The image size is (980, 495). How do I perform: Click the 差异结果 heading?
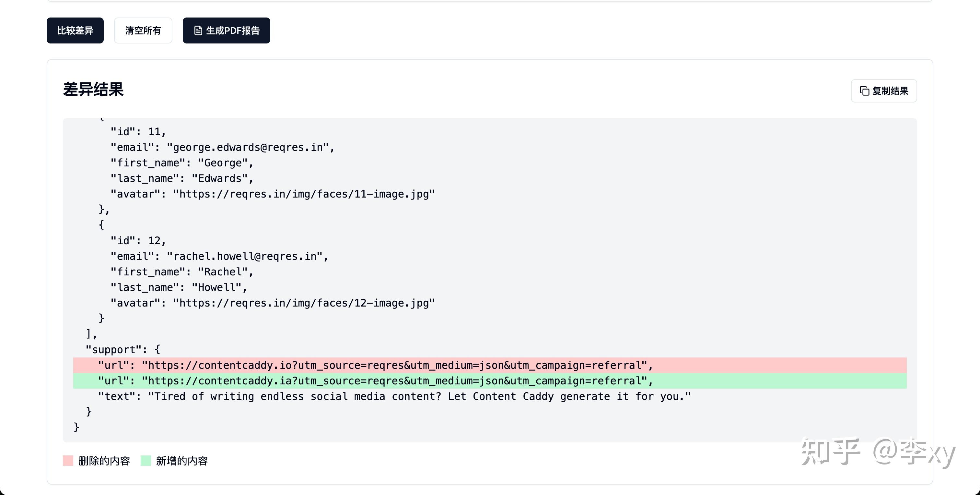coord(93,90)
